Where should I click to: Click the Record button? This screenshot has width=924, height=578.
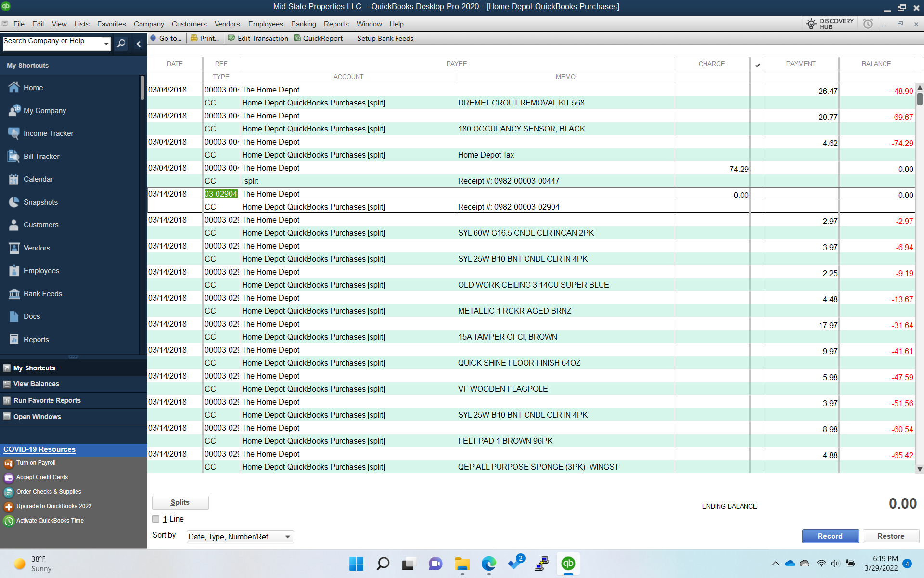click(x=830, y=536)
